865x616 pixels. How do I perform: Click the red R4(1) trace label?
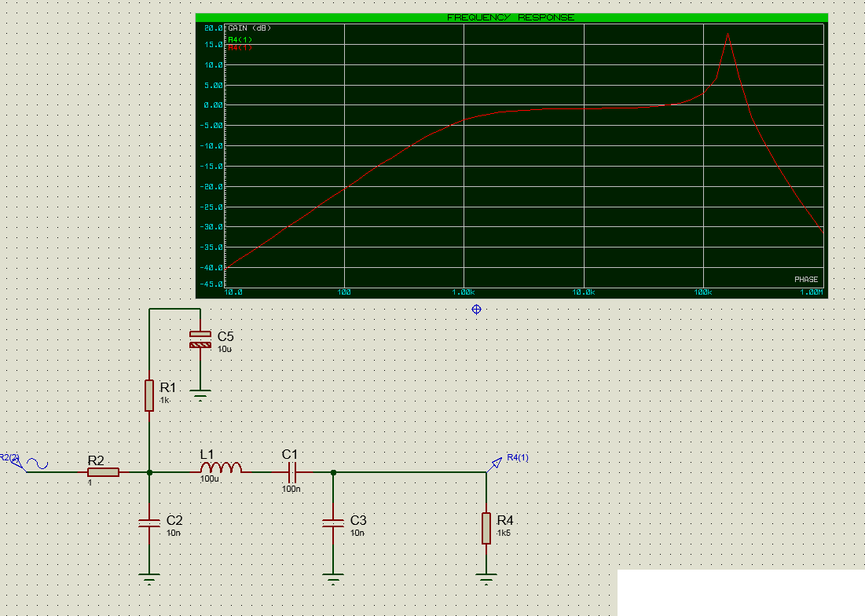[240, 48]
